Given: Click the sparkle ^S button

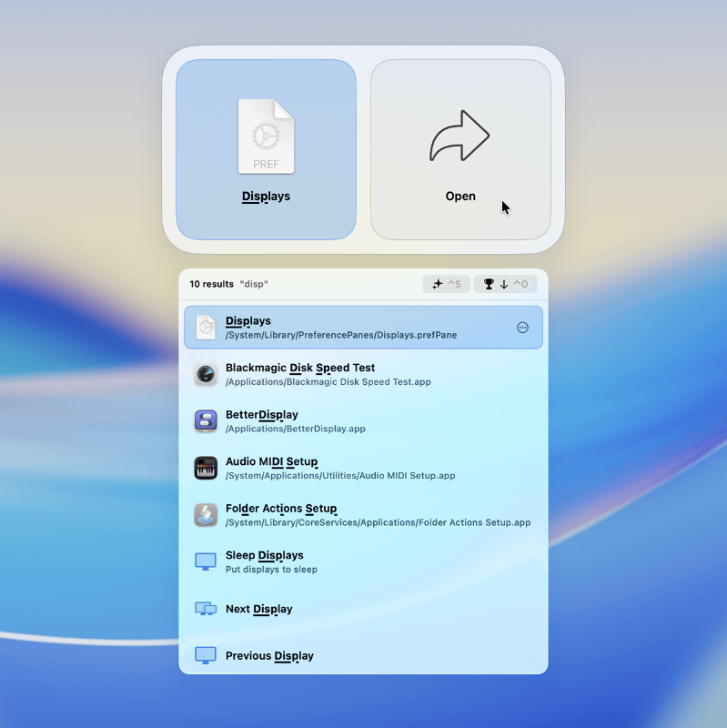Looking at the screenshot, I should [x=446, y=284].
